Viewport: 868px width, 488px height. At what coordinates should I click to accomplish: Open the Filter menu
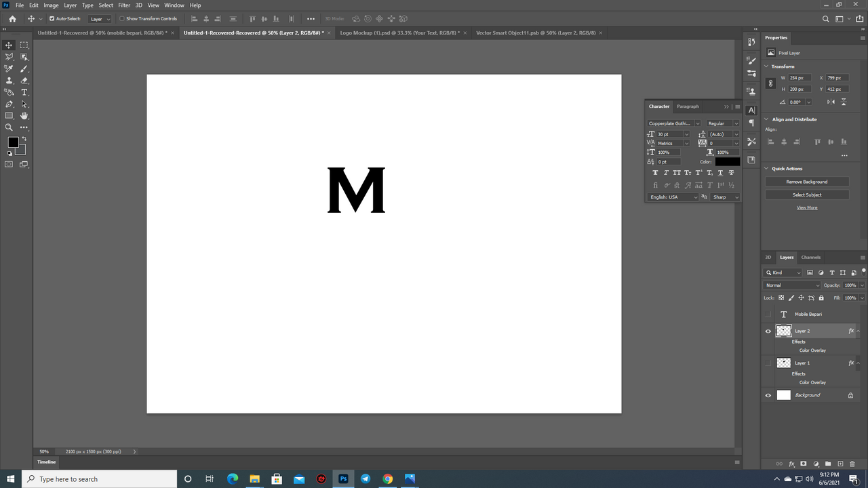tap(124, 5)
